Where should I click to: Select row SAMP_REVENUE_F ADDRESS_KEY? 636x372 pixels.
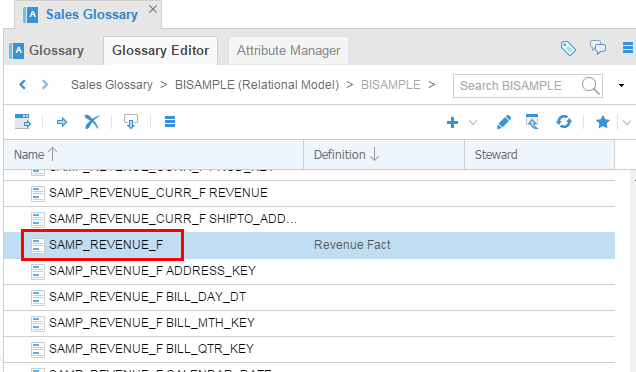(309, 271)
